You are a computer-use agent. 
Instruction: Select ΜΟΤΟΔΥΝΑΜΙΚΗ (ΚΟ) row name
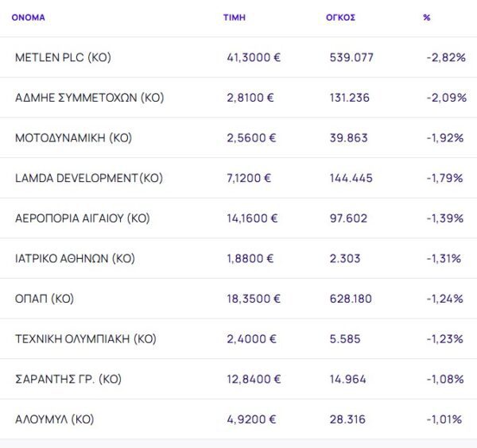point(73,137)
